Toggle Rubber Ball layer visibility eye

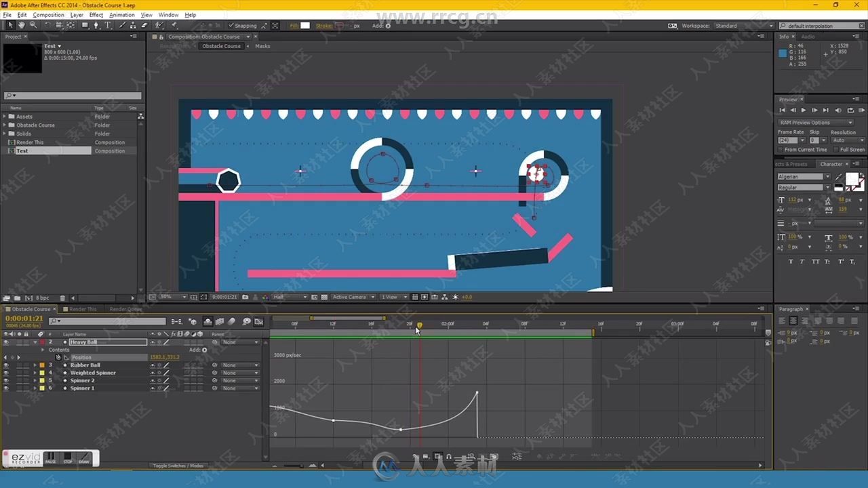6,365
